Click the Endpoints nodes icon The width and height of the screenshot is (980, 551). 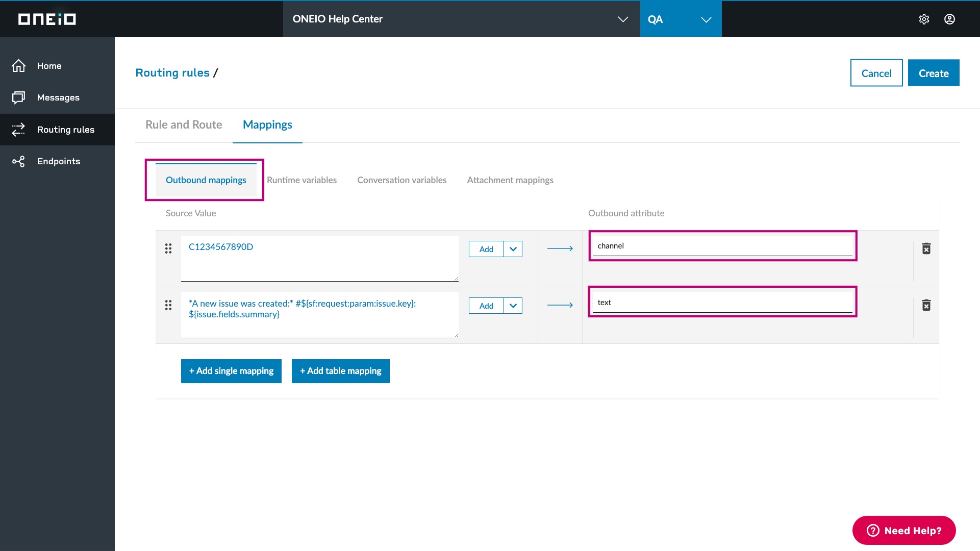coord(18,161)
